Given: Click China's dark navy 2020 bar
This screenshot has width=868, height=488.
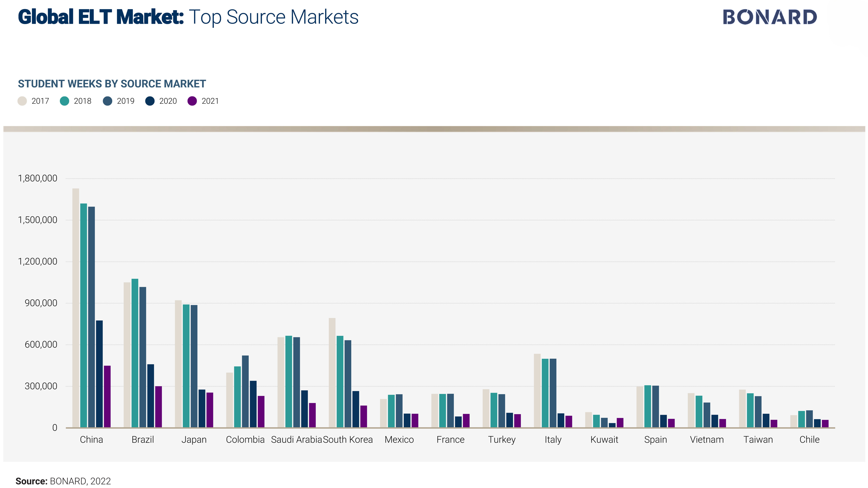Looking at the screenshot, I should 99,374.
